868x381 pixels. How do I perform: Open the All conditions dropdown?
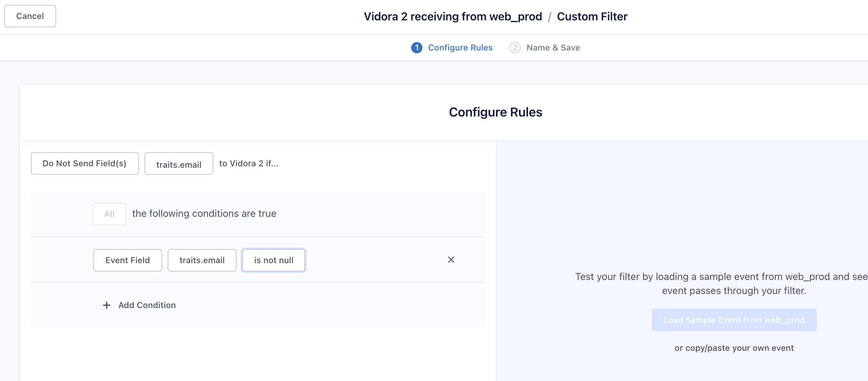pyautogui.click(x=109, y=214)
